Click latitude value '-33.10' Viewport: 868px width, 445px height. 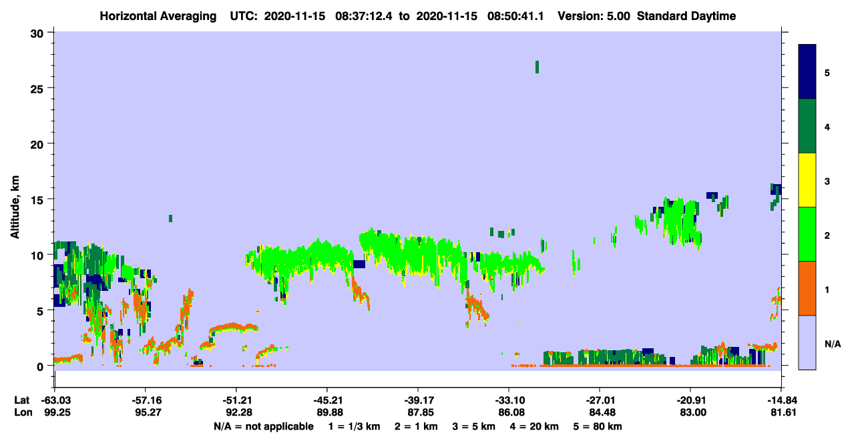pyautogui.click(x=509, y=400)
